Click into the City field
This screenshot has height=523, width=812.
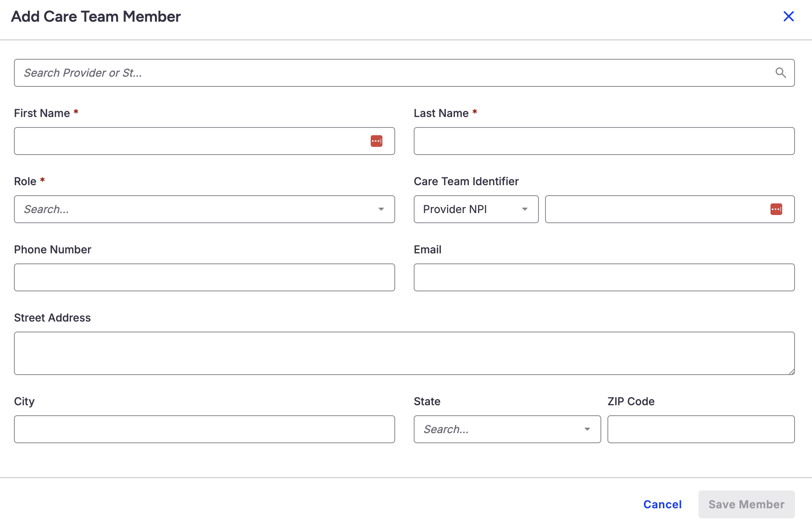coord(204,429)
